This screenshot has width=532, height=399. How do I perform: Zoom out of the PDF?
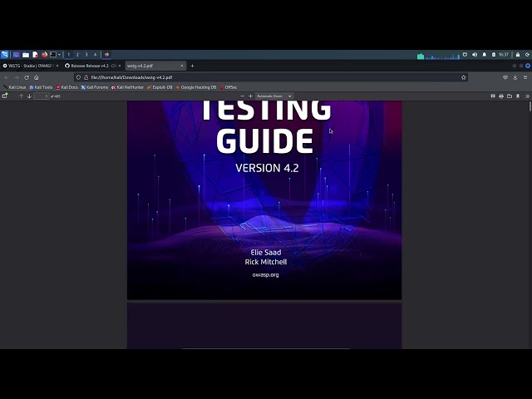[242, 96]
